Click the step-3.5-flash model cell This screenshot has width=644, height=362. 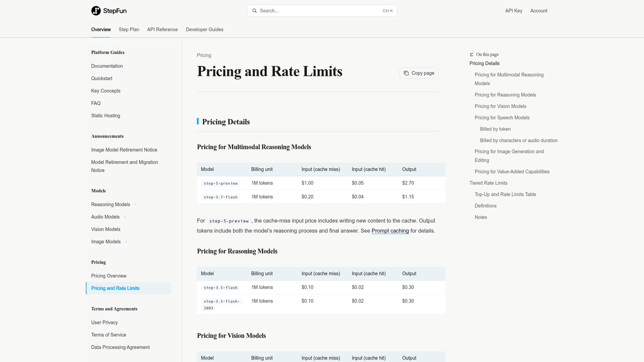coord(221,288)
